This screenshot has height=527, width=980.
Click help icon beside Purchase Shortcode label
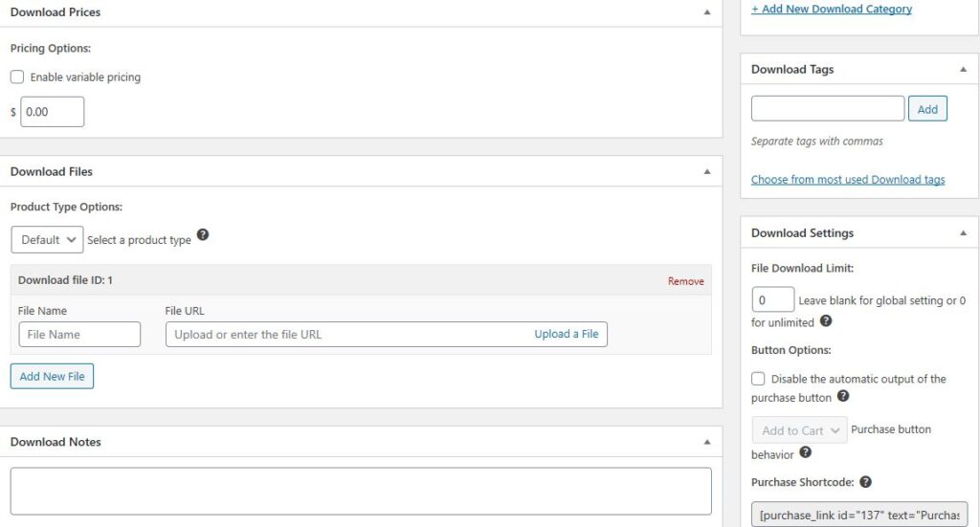tap(865, 482)
